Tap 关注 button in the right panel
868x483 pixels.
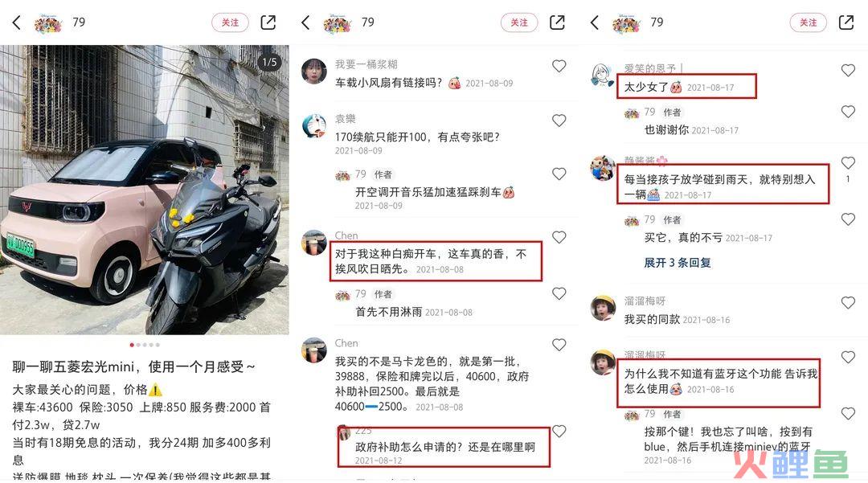pyautogui.click(x=808, y=23)
